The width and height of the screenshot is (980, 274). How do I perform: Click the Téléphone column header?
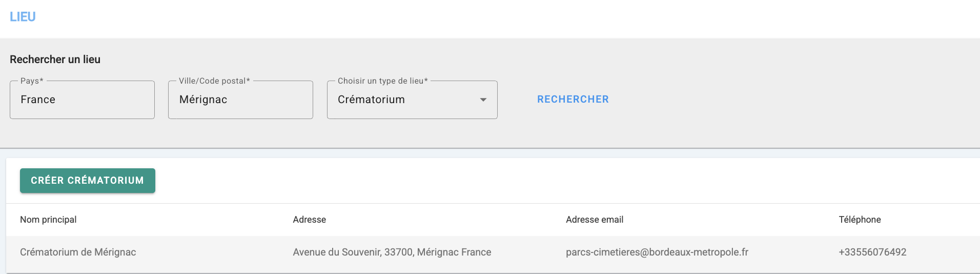pyautogui.click(x=860, y=220)
